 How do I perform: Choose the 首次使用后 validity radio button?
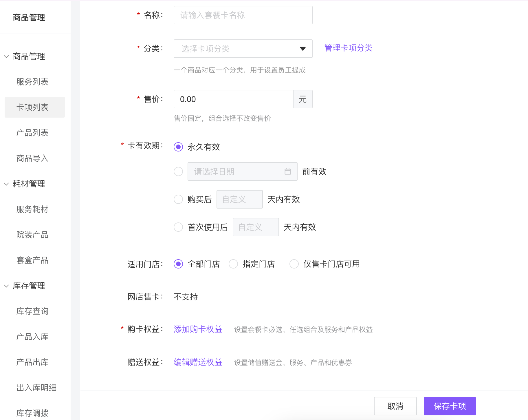[x=178, y=227]
